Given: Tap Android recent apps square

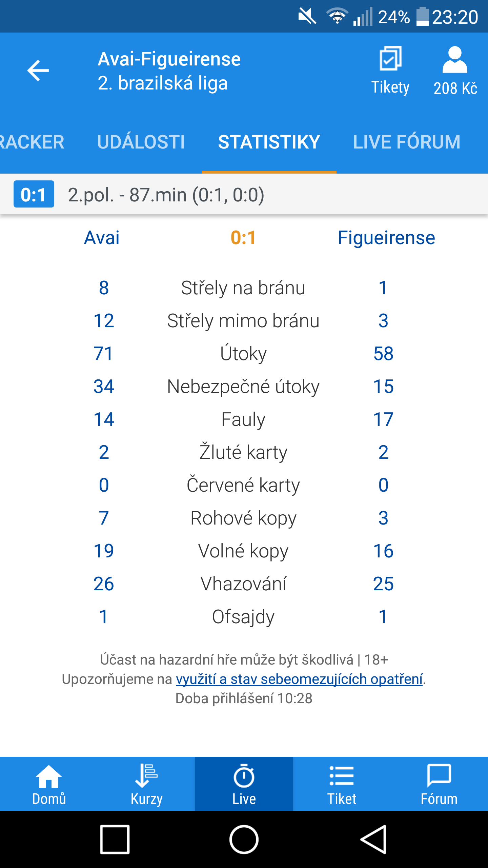Looking at the screenshot, I should tap(115, 840).
